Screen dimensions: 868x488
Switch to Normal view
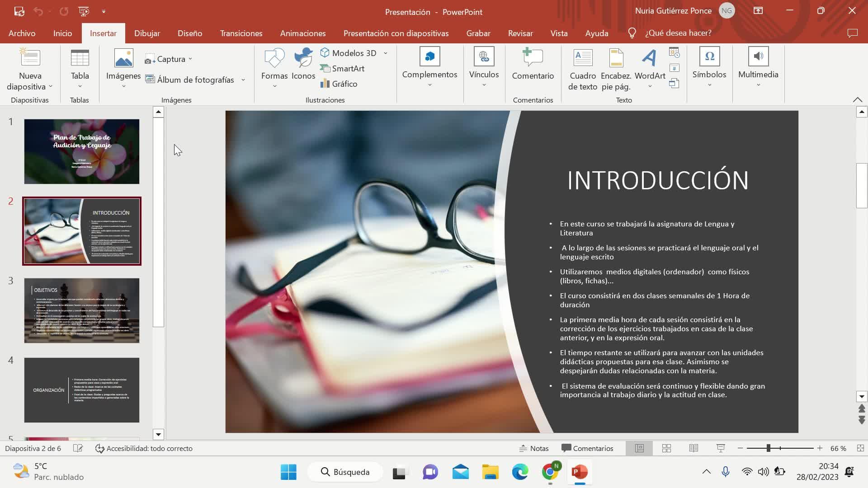click(x=639, y=448)
